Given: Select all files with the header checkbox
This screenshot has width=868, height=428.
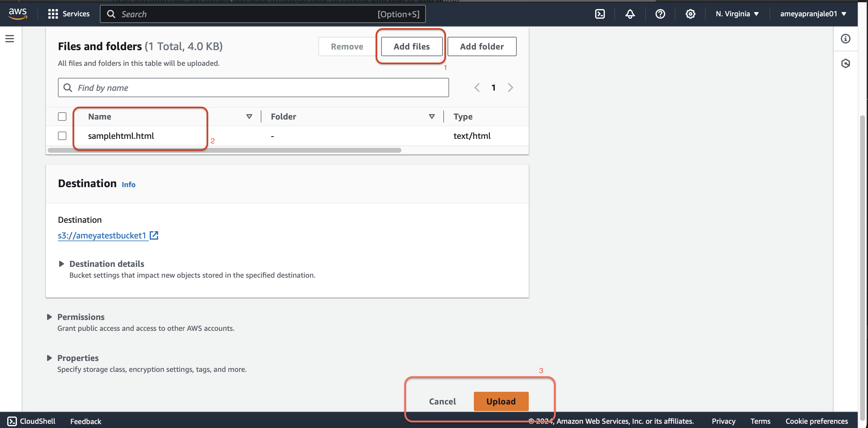Looking at the screenshot, I should (62, 117).
